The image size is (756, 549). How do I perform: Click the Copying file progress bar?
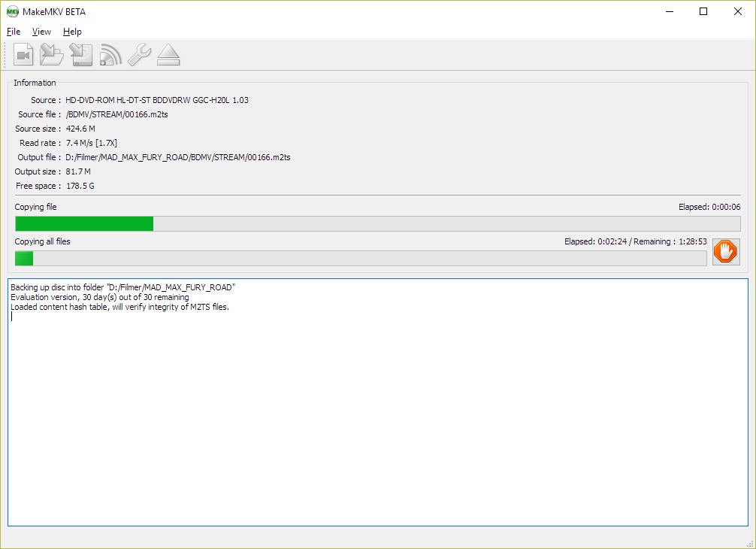coord(377,224)
